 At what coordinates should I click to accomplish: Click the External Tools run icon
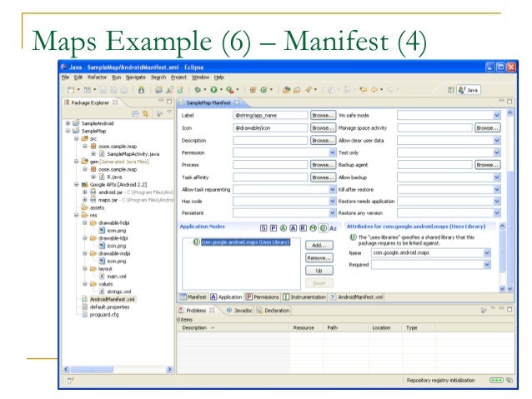point(230,90)
